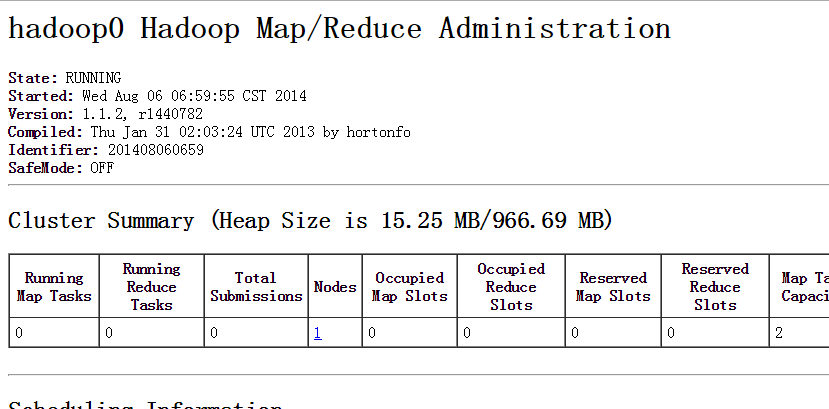
Task: Select the Running Reduce Tasks column header
Action: [x=151, y=287]
